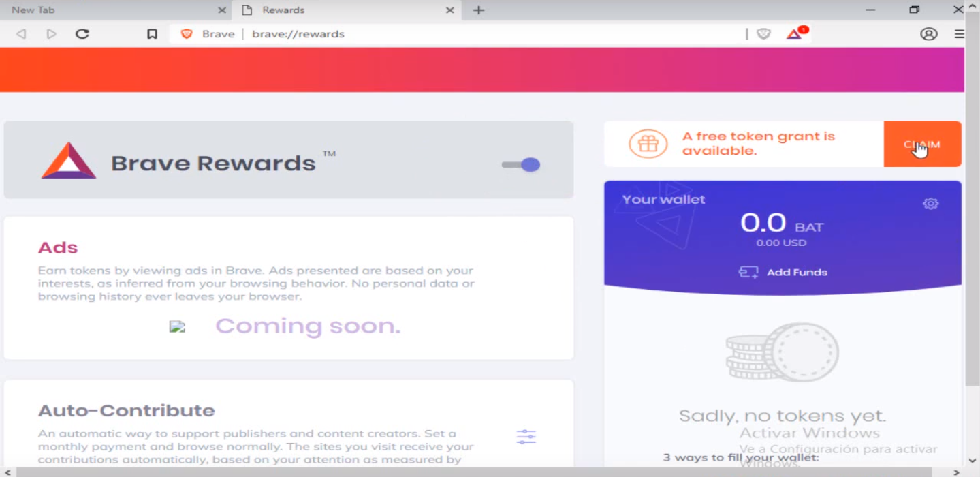Click the 'Auto-Contribute' heading
980x477 pixels.
(127, 411)
